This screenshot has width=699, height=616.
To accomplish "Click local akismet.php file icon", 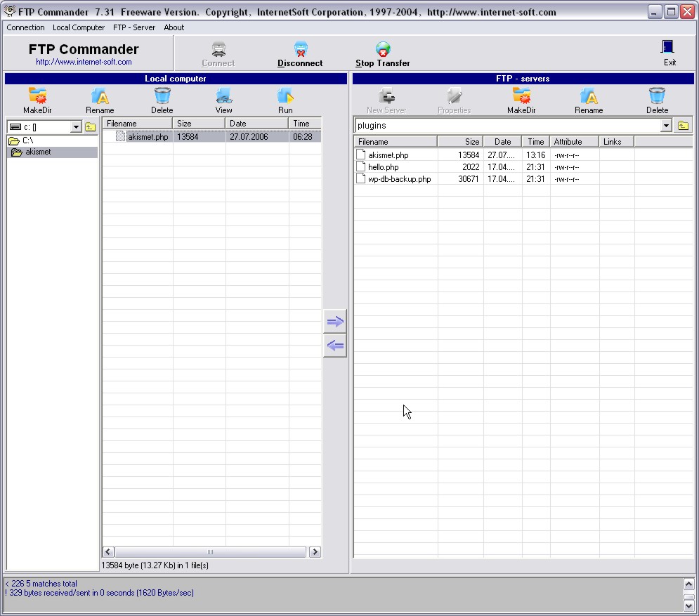I will 120,136.
